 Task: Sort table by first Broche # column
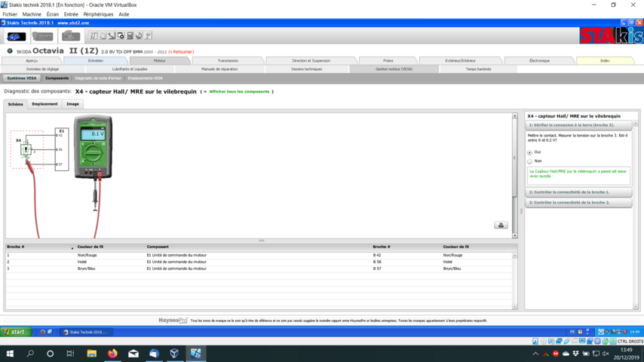(x=40, y=247)
